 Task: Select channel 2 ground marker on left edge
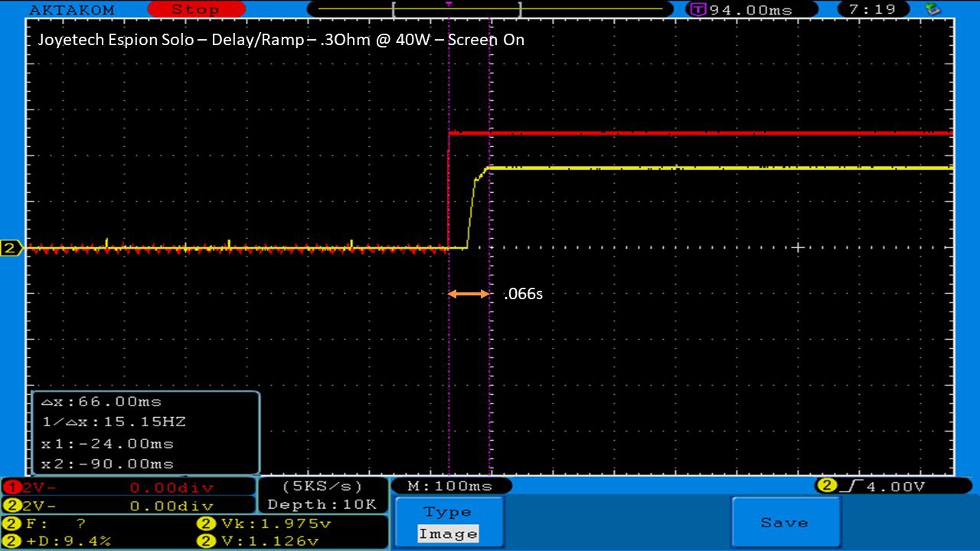point(11,248)
